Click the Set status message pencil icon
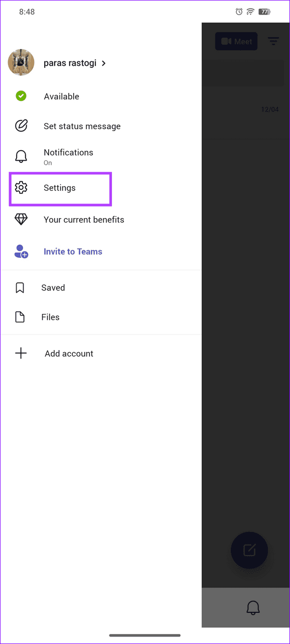290x644 pixels. pyautogui.click(x=21, y=126)
